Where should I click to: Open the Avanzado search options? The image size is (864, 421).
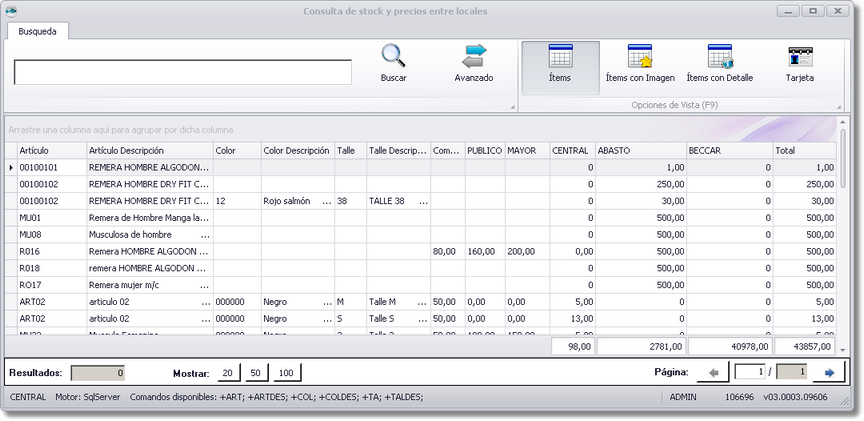coord(473,56)
